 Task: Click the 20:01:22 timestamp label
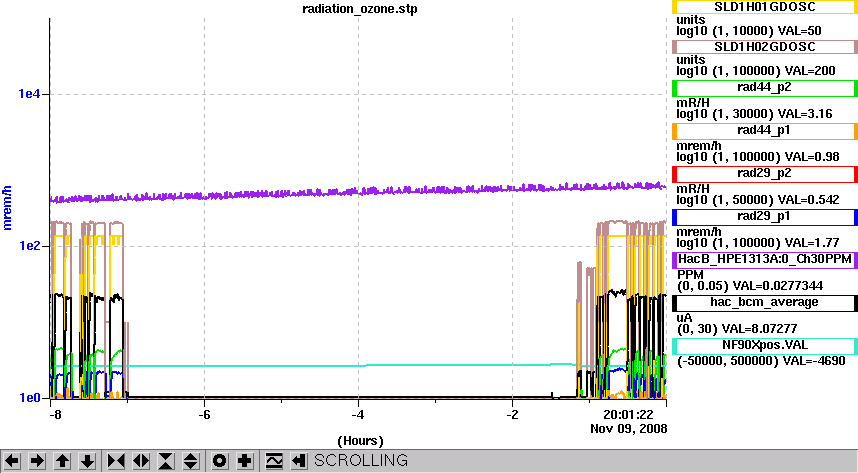pyautogui.click(x=628, y=414)
